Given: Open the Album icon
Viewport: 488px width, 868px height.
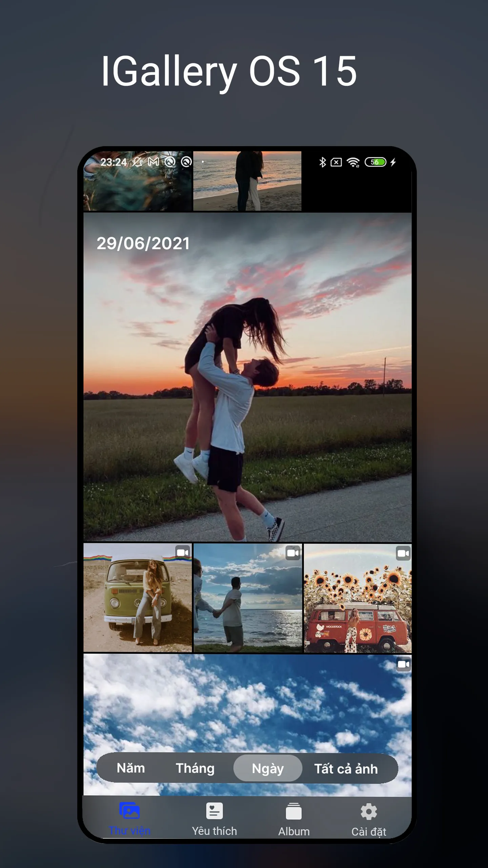Looking at the screenshot, I should pyautogui.click(x=293, y=811).
